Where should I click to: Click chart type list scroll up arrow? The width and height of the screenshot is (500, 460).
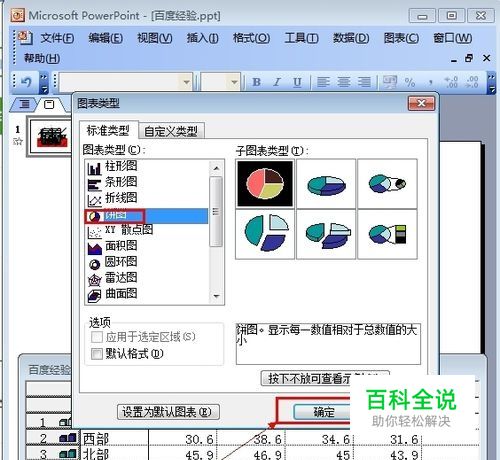click(216, 169)
